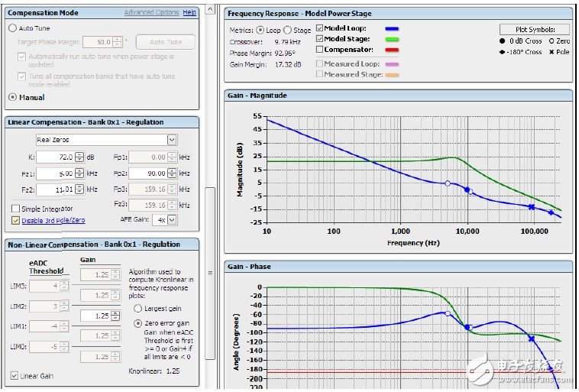Click the pole X marker on gain plot
Viewport: 579px width, 392px height.
coord(532,206)
